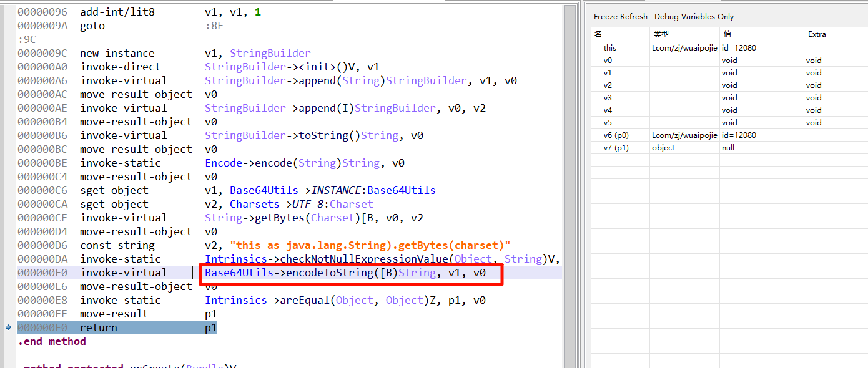This screenshot has height=368, width=868.
Task: Click 'Charsets->UTF_8:Charset' field reference
Action: point(302,204)
